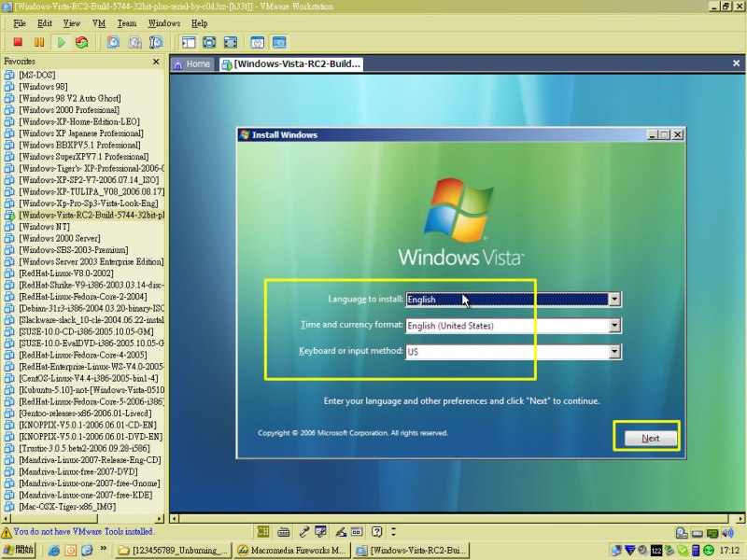The image size is (747, 560).
Task: Open the File menu
Action: pyautogui.click(x=20, y=23)
